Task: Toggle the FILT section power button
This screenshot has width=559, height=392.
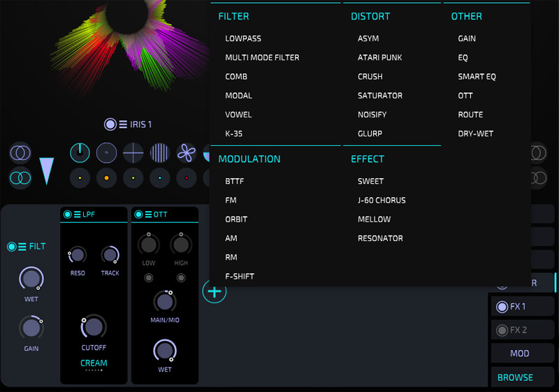Action: tap(12, 247)
